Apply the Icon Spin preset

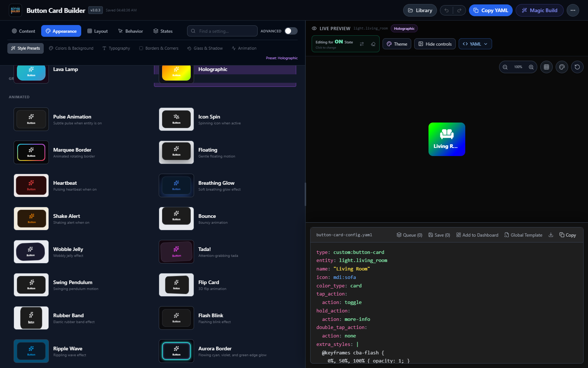point(225,119)
